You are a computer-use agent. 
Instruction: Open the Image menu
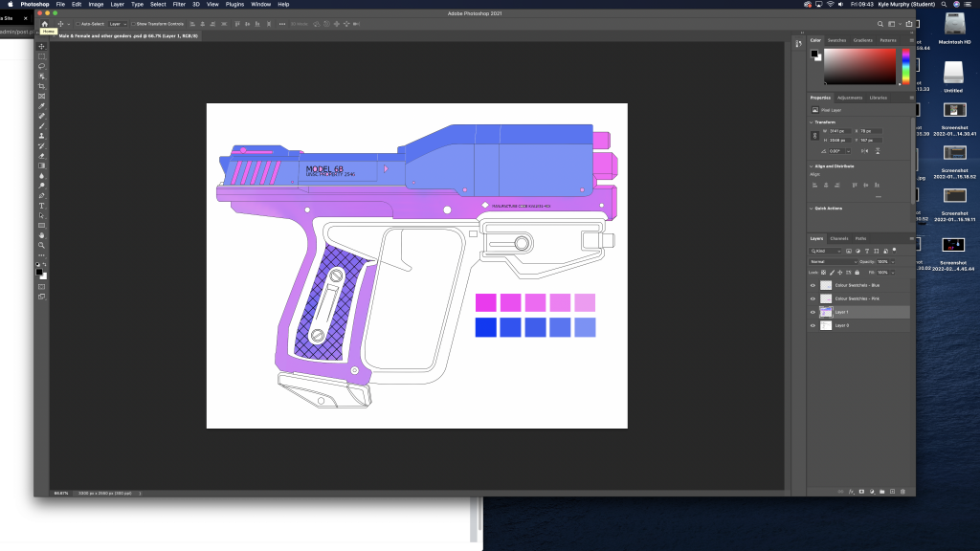96,5
